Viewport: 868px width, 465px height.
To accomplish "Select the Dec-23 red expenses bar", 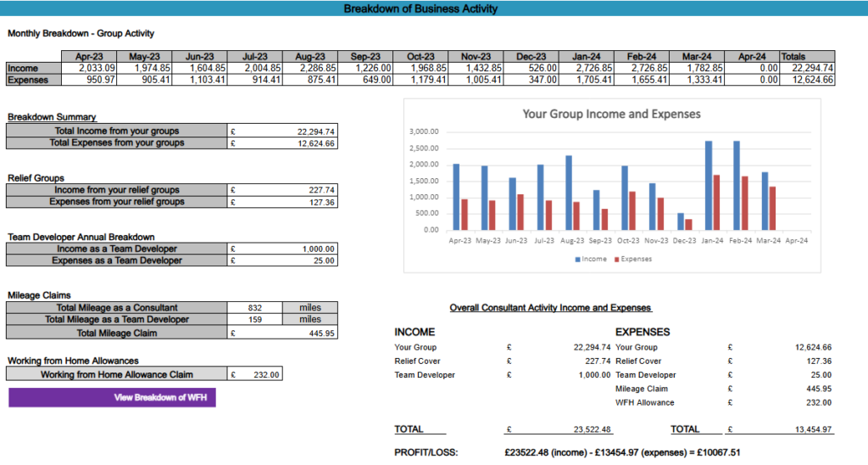I will (688, 225).
